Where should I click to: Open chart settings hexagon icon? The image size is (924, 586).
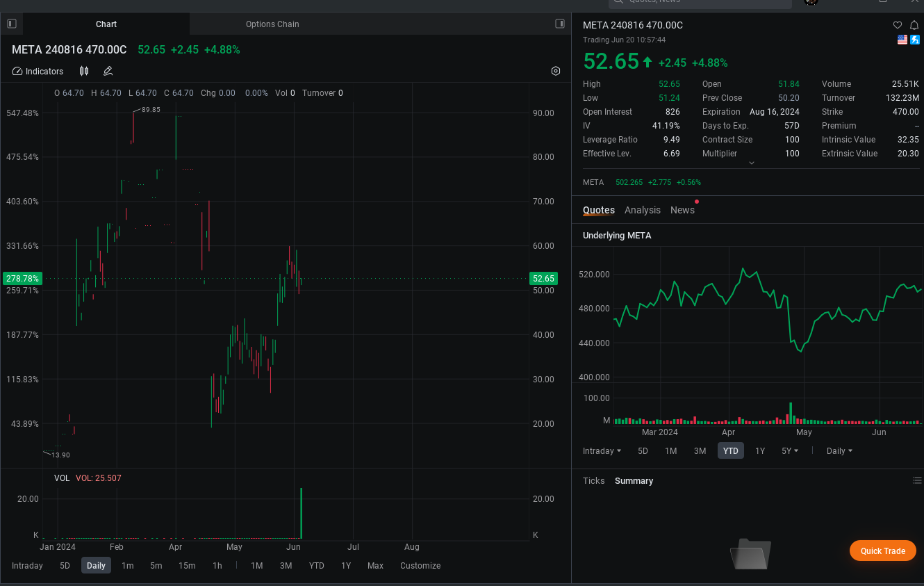coord(556,71)
